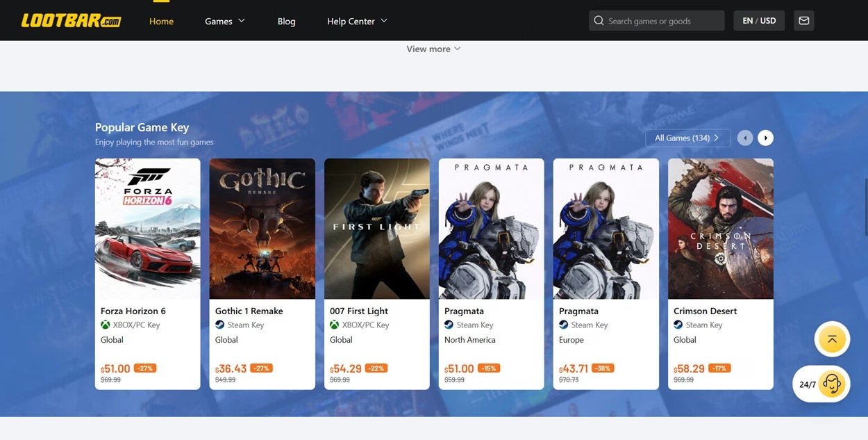Image resolution: width=868 pixels, height=440 pixels.
Task: Click Xbox icon on 007 First Light card
Action: pyautogui.click(x=335, y=325)
